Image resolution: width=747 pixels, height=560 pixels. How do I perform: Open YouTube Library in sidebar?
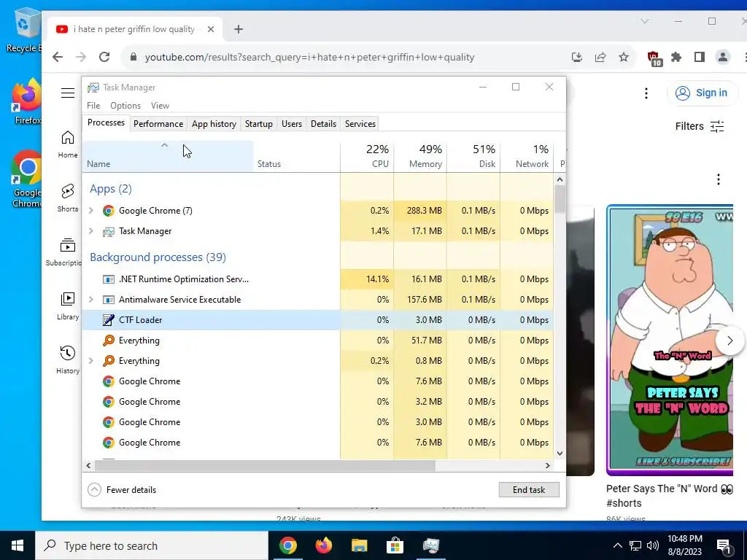pos(68,306)
